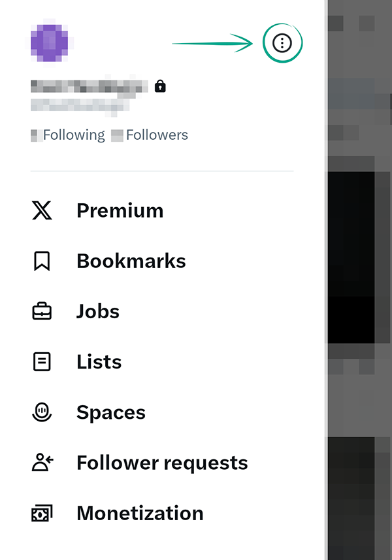Go to the Jobs menu entry
Viewport: 392px width, 560px height.
(x=98, y=312)
